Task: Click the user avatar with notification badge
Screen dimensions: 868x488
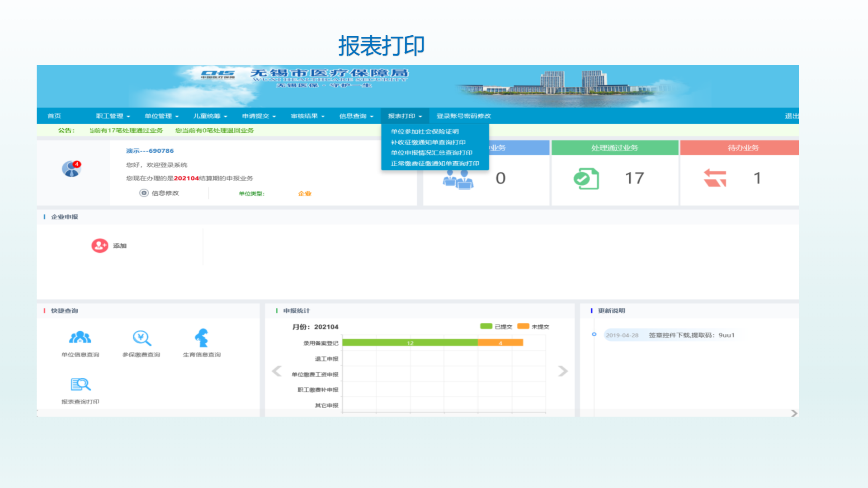Action: pyautogui.click(x=71, y=169)
